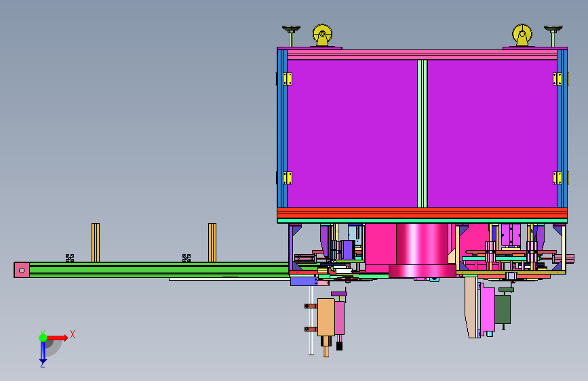Click the green Y axis origin sphere
The height and width of the screenshot is (381, 588).
(43, 338)
